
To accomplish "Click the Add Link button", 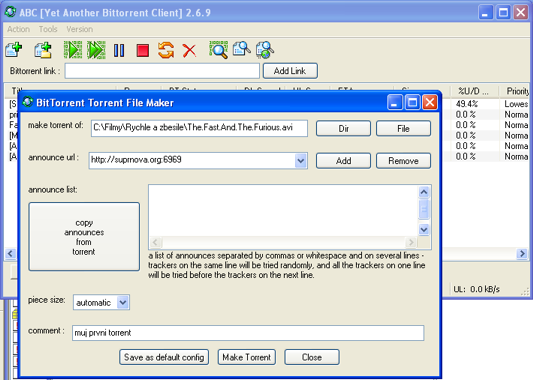I will [x=290, y=71].
